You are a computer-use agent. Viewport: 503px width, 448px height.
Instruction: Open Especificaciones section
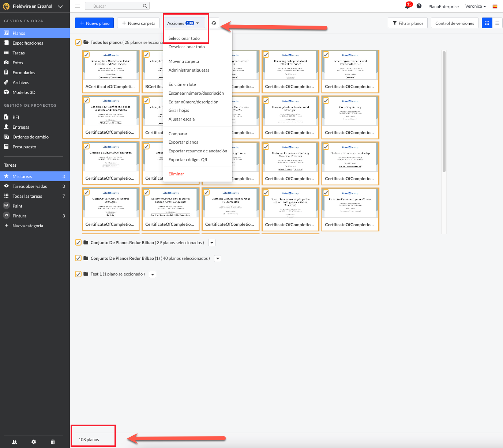click(x=35, y=43)
